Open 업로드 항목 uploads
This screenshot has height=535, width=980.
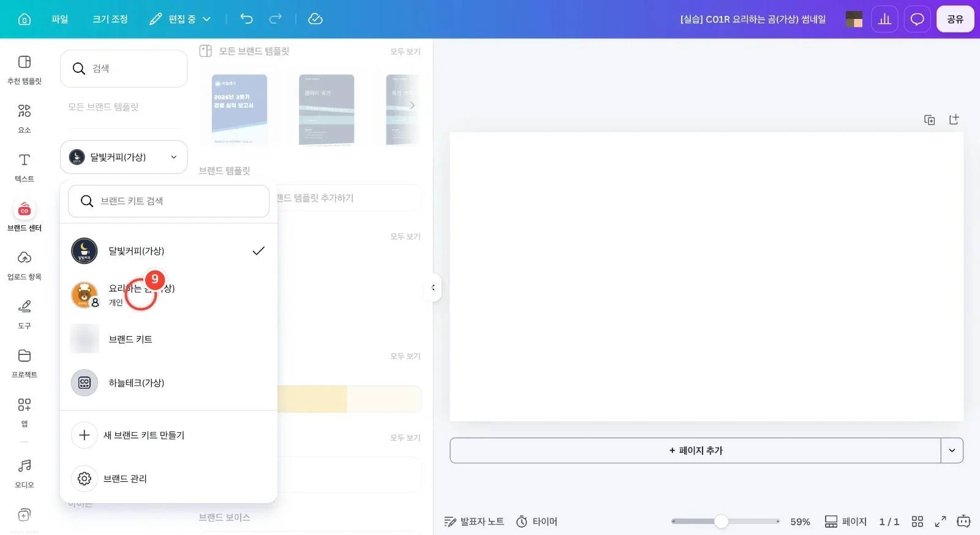point(24,266)
